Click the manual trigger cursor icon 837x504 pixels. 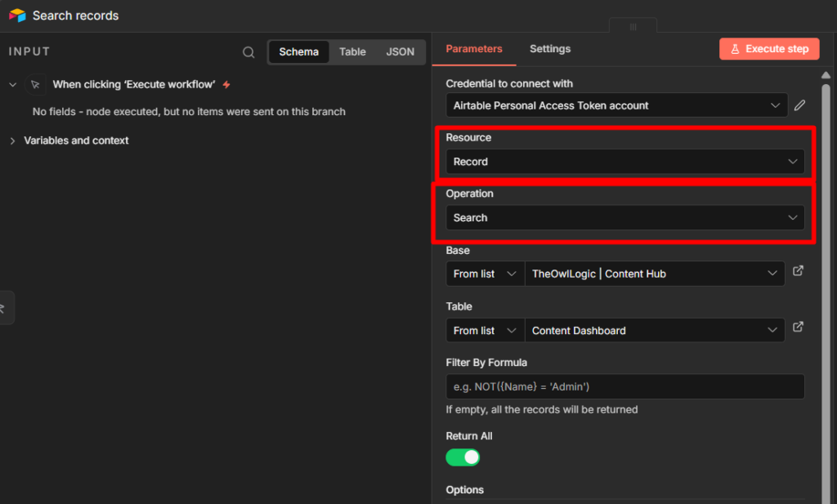pyautogui.click(x=35, y=84)
